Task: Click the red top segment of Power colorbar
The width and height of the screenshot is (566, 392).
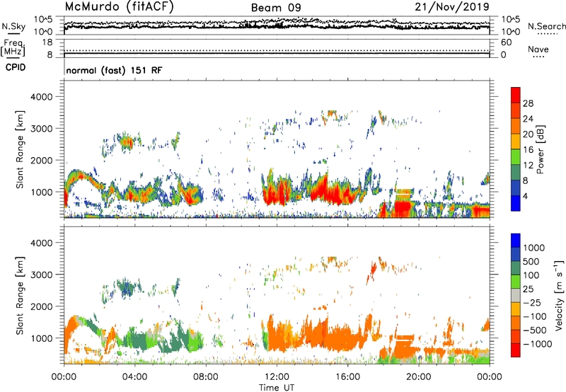Action: tap(516, 95)
